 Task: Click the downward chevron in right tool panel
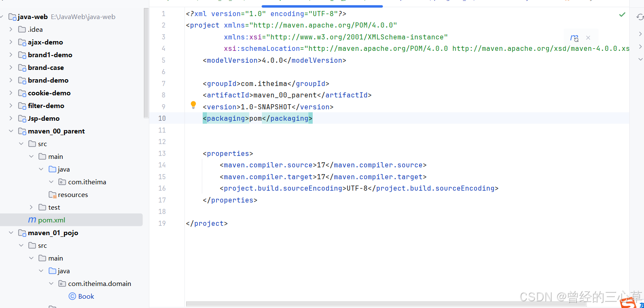(641, 60)
